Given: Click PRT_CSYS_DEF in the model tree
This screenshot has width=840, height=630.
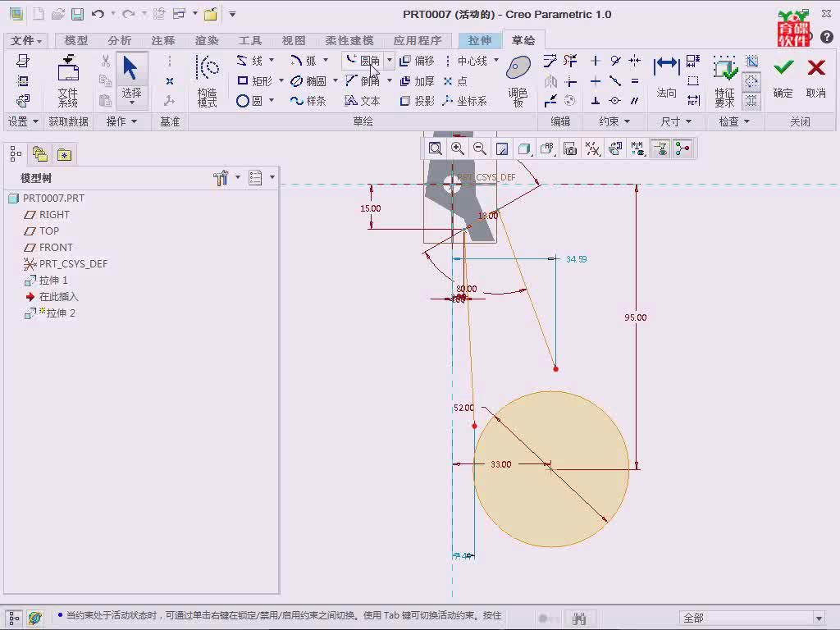Looking at the screenshot, I should 66,264.
